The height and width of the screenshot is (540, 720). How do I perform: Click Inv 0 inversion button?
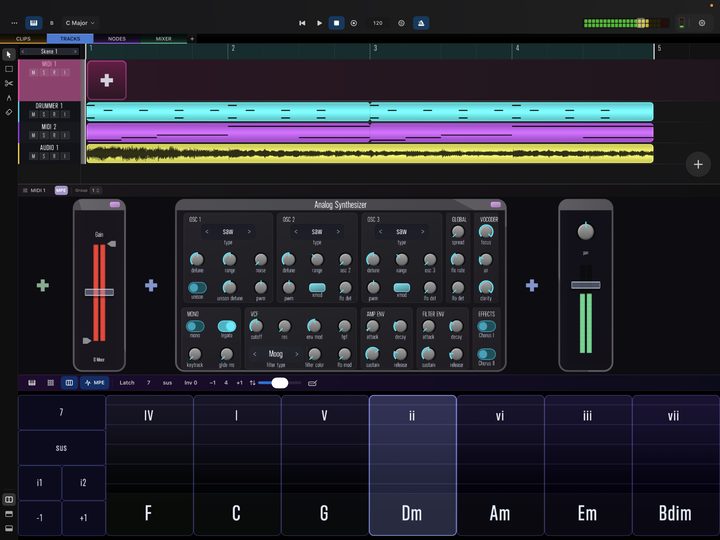coord(191,382)
